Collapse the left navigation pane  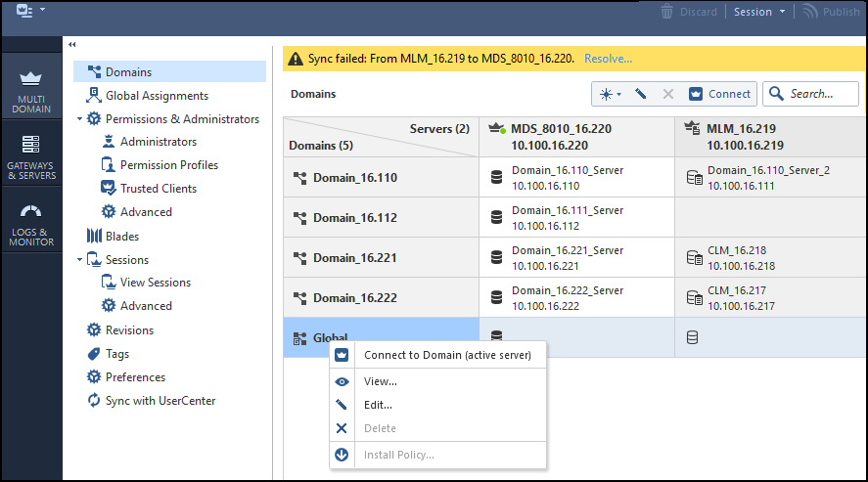click(x=72, y=45)
